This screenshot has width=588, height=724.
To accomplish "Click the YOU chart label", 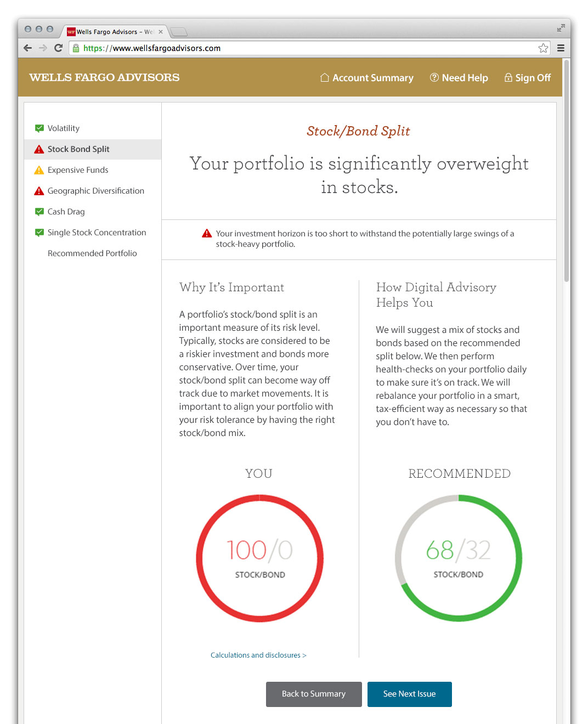I will pos(259,473).
